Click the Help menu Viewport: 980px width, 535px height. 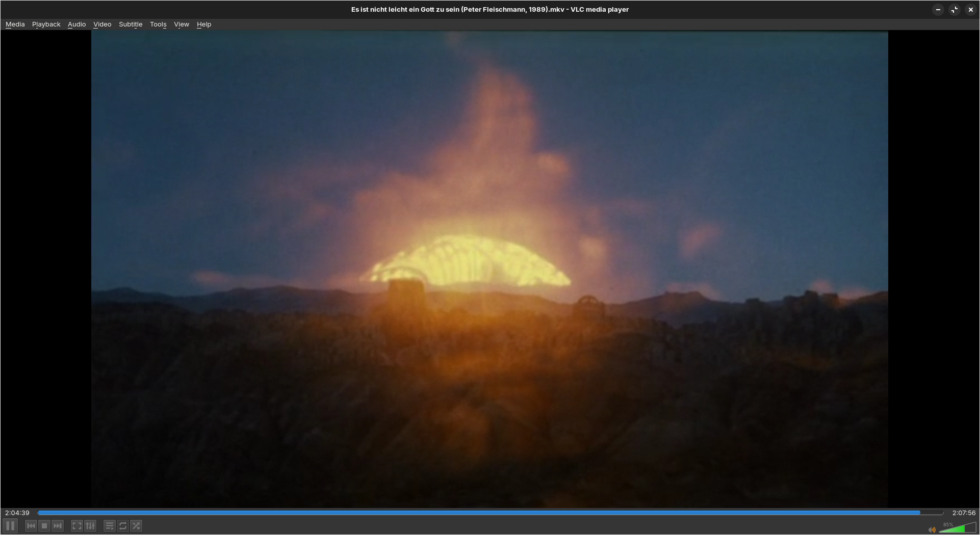coord(204,24)
